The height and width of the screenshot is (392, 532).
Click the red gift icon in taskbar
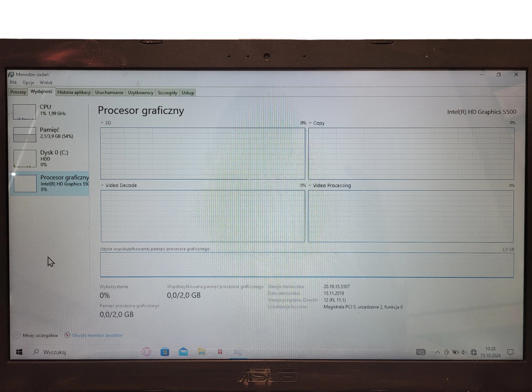tap(220, 352)
